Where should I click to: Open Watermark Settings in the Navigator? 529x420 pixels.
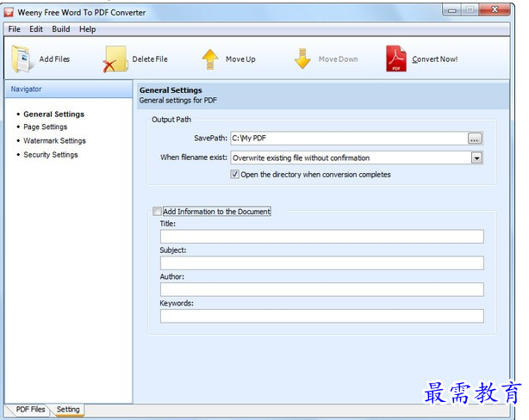click(54, 141)
